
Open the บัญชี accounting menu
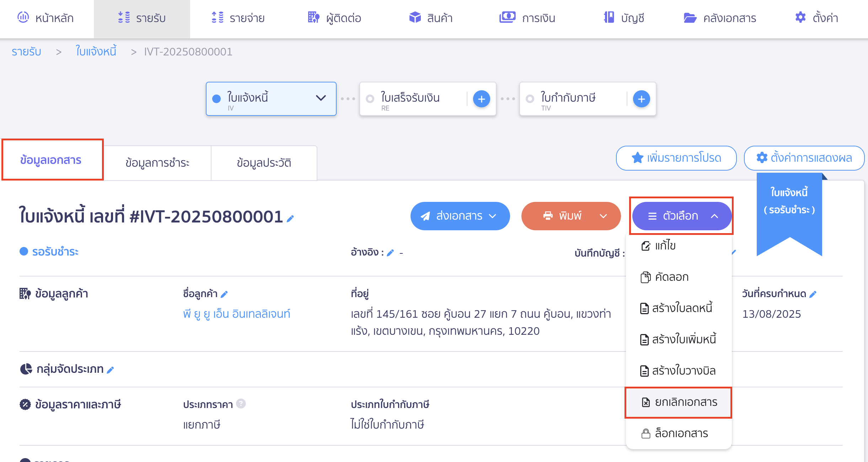[624, 18]
